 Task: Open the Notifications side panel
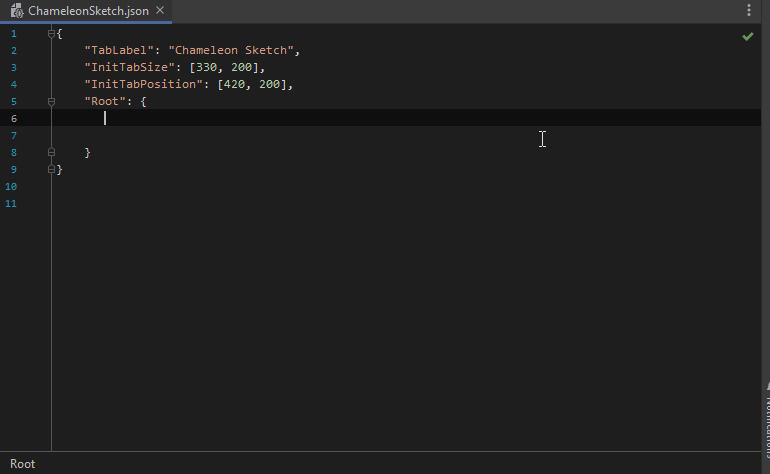point(766,422)
